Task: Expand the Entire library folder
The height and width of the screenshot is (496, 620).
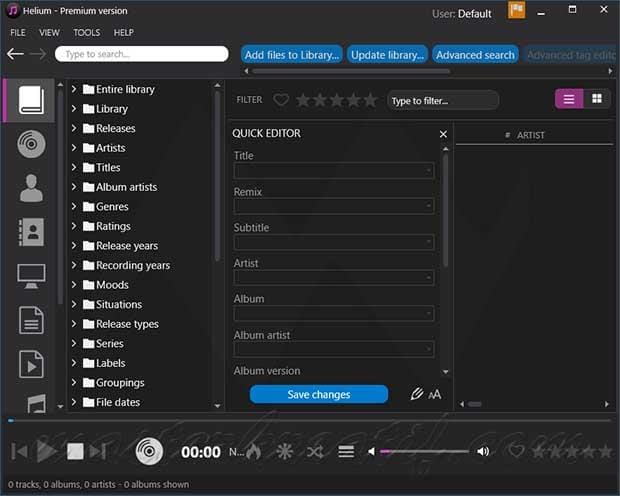Action: tap(74, 89)
